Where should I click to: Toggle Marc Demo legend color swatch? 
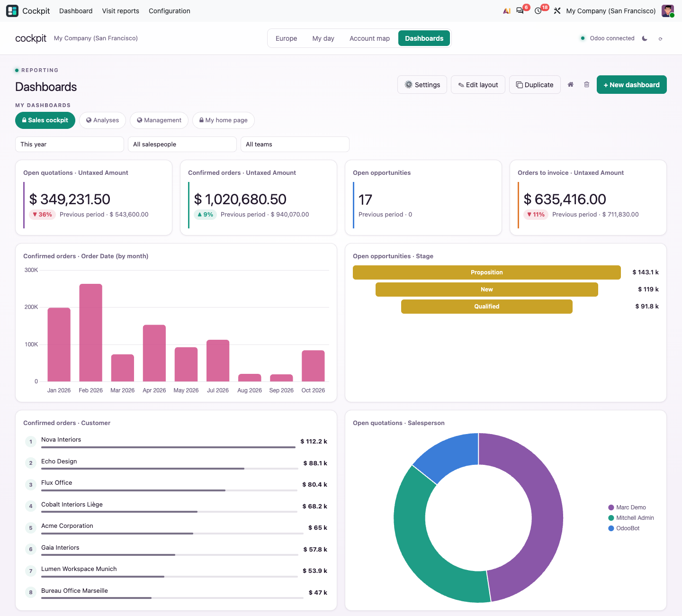tap(611, 507)
